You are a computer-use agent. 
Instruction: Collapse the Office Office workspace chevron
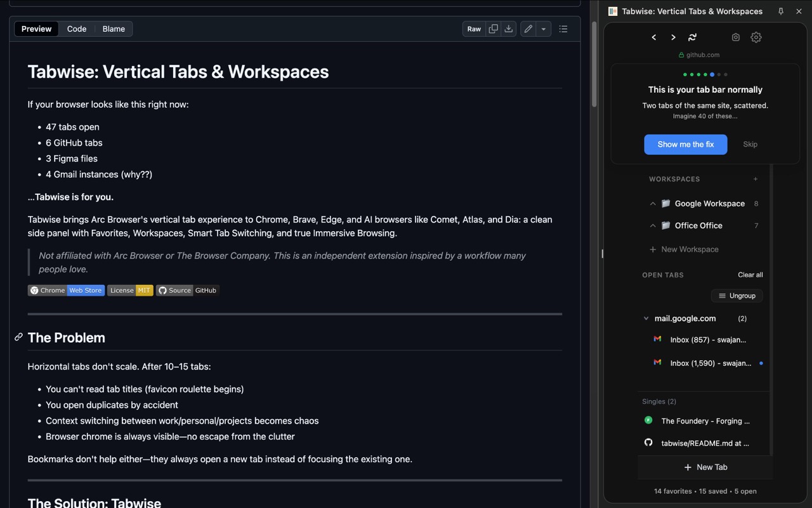(653, 225)
